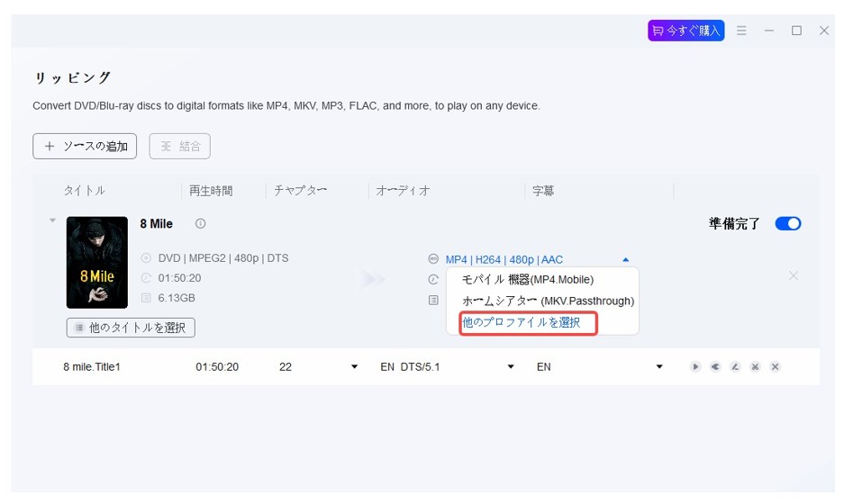
Task: Collapse the 8 Mile source row triangle
Action: point(52,220)
